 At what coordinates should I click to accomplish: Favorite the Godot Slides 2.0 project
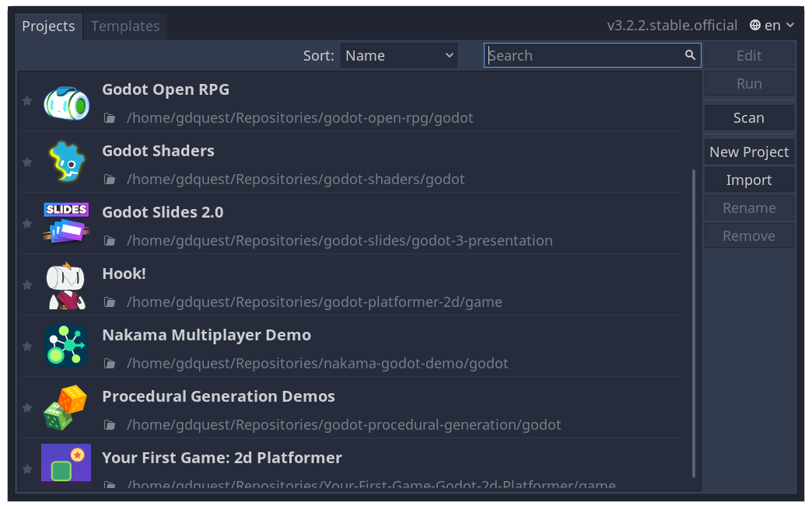click(27, 224)
